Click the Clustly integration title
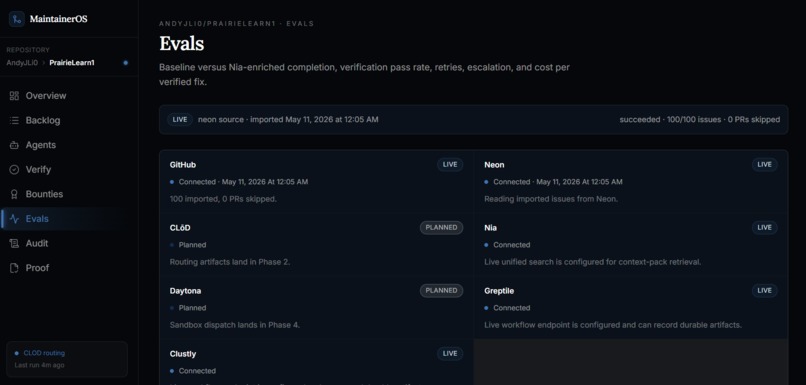The image size is (806, 385). tap(182, 354)
